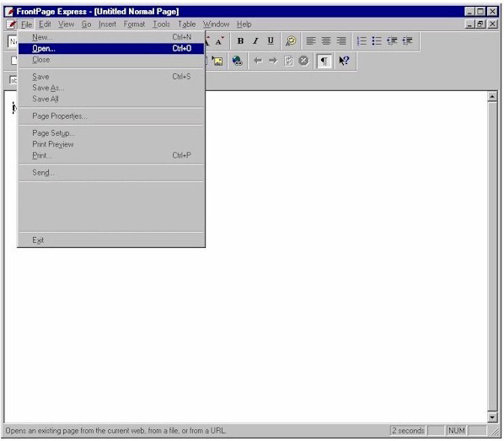Viewport: 504px width, 441px height.
Task: Apply Underline to text
Action: [271, 41]
